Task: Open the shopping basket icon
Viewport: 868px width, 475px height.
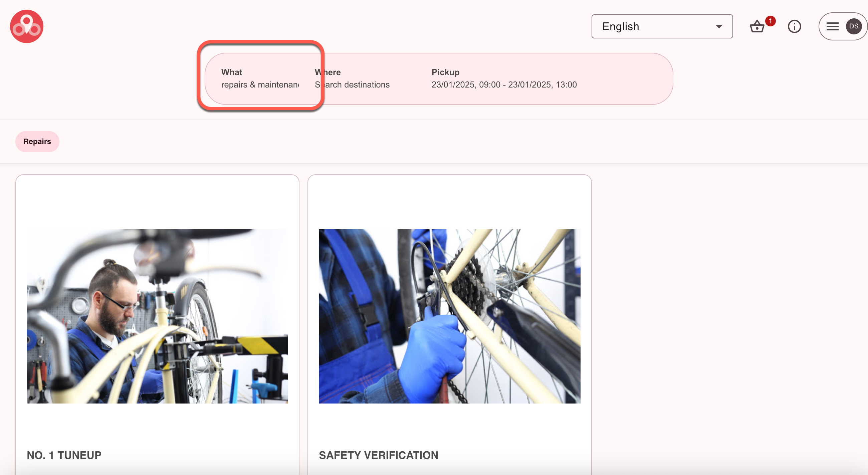Action: coord(757,27)
